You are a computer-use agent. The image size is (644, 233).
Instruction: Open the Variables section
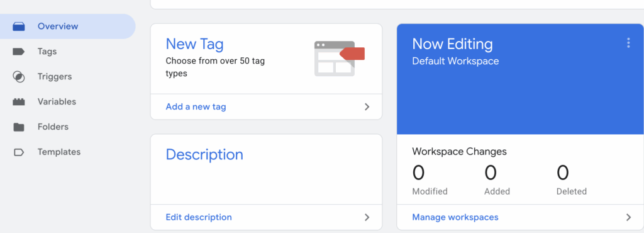click(57, 102)
